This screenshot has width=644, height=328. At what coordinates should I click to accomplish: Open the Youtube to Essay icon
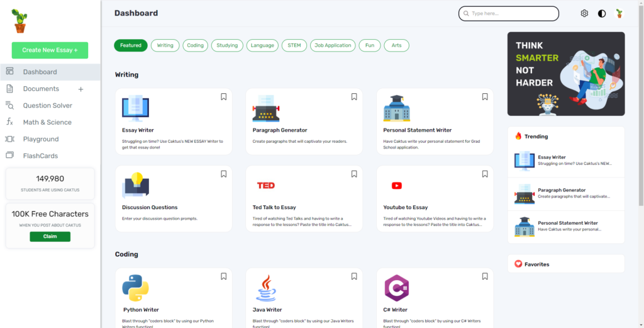(x=397, y=186)
